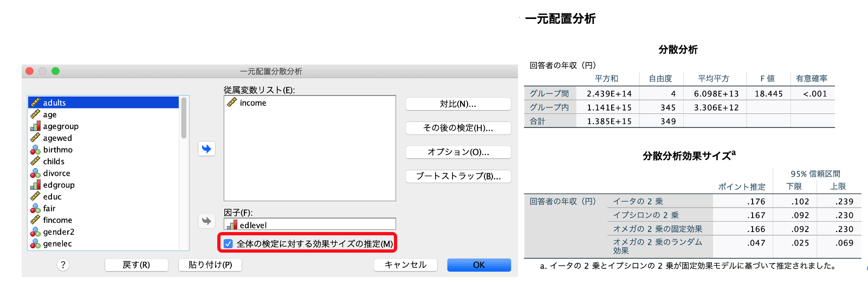Toggle effect size estimation checkbox
Viewport: 868px width, 283px height.
229,243
